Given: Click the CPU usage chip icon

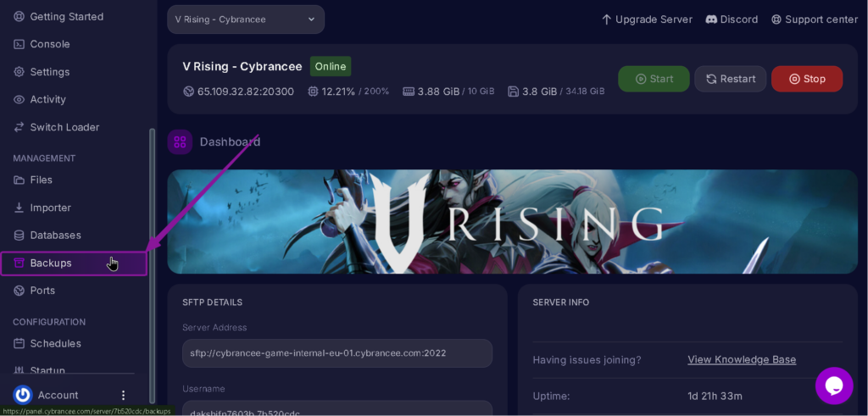Looking at the screenshot, I should pyautogui.click(x=313, y=92).
